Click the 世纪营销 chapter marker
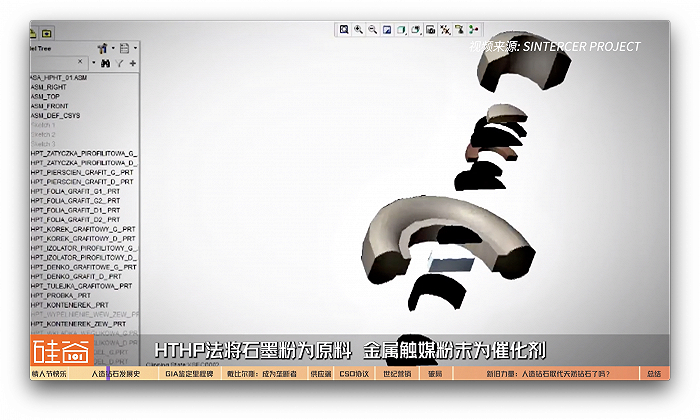The image size is (700, 420). coord(397,374)
